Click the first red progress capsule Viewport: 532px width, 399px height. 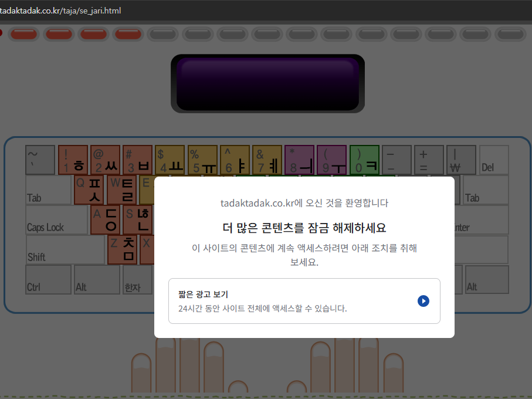(23, 34)
